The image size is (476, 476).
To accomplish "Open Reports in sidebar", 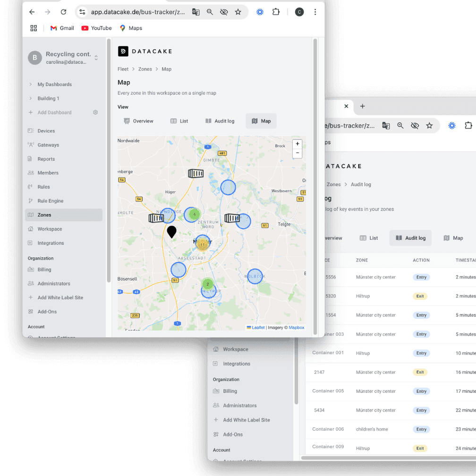I will tap(46, 159).
